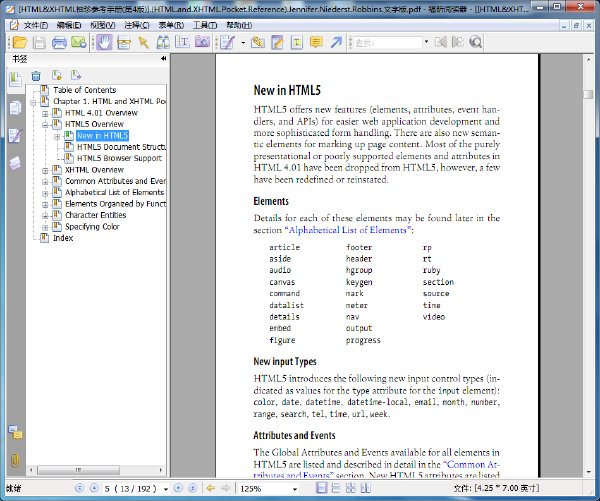Image resolution: width=600 pixels, height=501 pixels.
Task: Select the blue arrow drawing tool
Action: point(336,42)
